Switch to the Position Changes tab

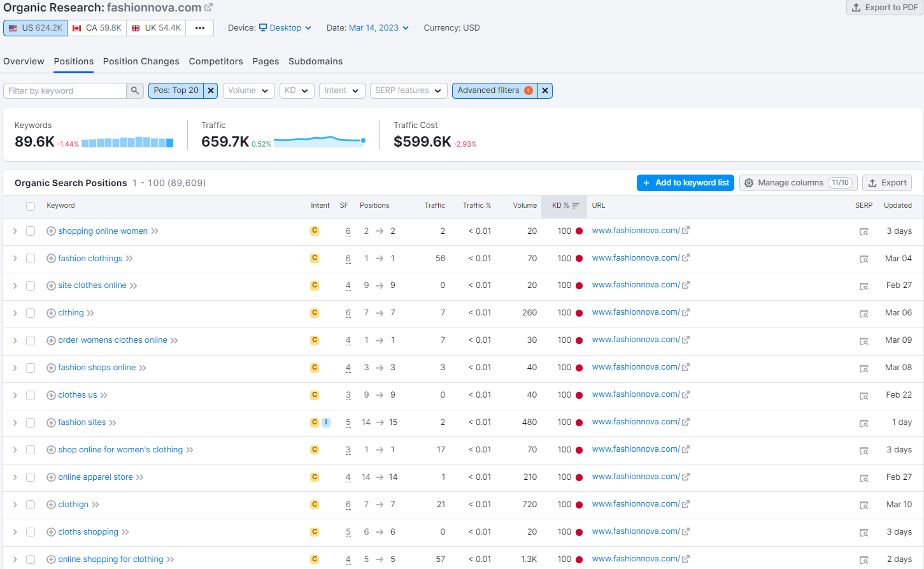(141, 61)
